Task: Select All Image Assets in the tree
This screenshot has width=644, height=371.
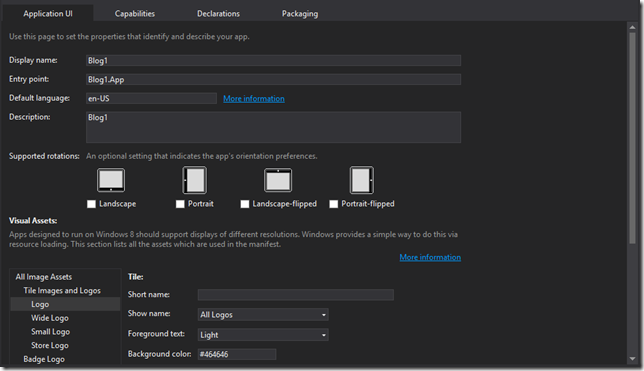Action: tap(44, 277)
